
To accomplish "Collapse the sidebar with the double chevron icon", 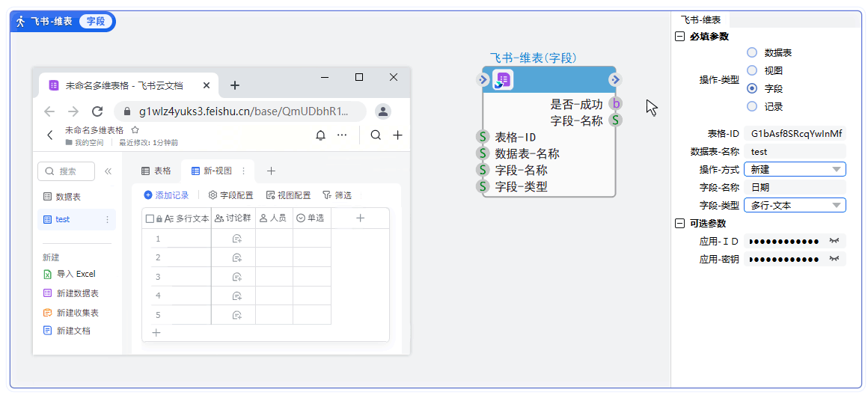I will (x=108, y=171).
